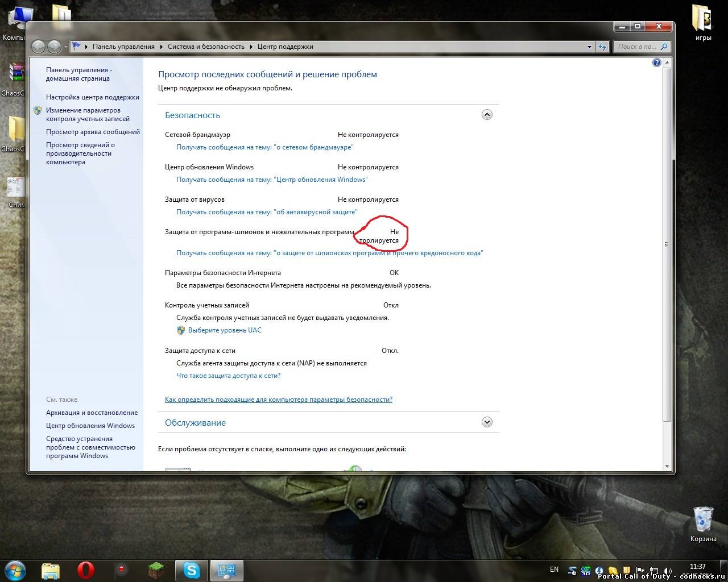Switch to Skype on the taskbar
Screen dimensions: 728x582
click(192, 570)
